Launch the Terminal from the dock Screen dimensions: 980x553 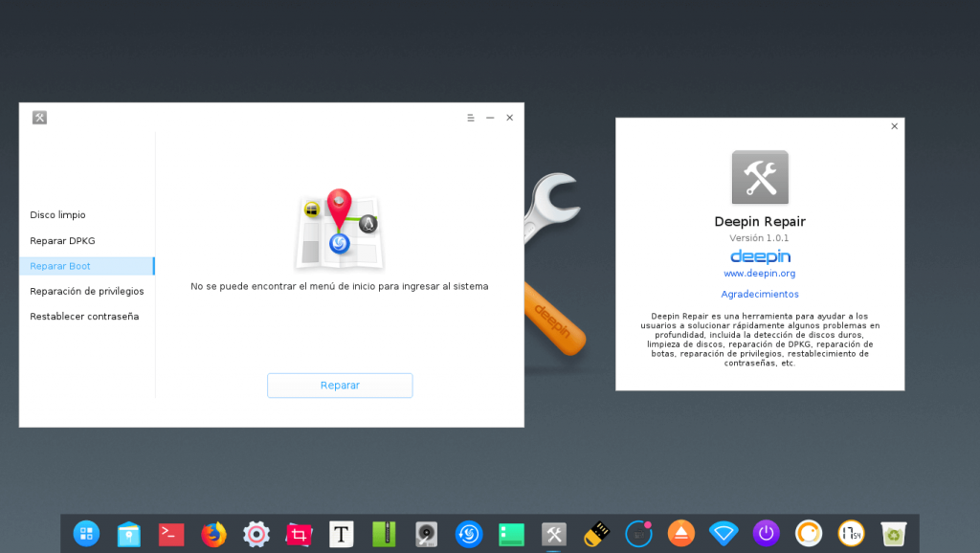[171, 534]
